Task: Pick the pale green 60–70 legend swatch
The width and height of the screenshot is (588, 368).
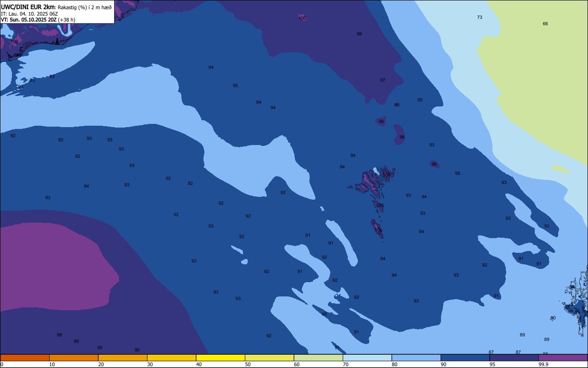Action: point(318,357)
